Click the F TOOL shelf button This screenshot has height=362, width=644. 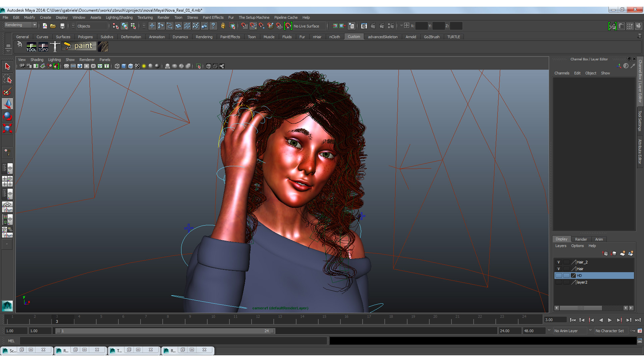point(31,47)
